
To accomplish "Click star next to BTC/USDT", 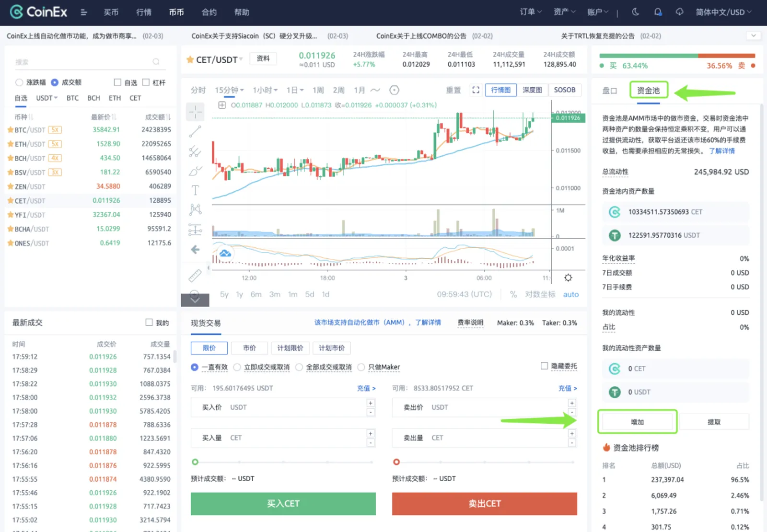I will coord(10,129).
